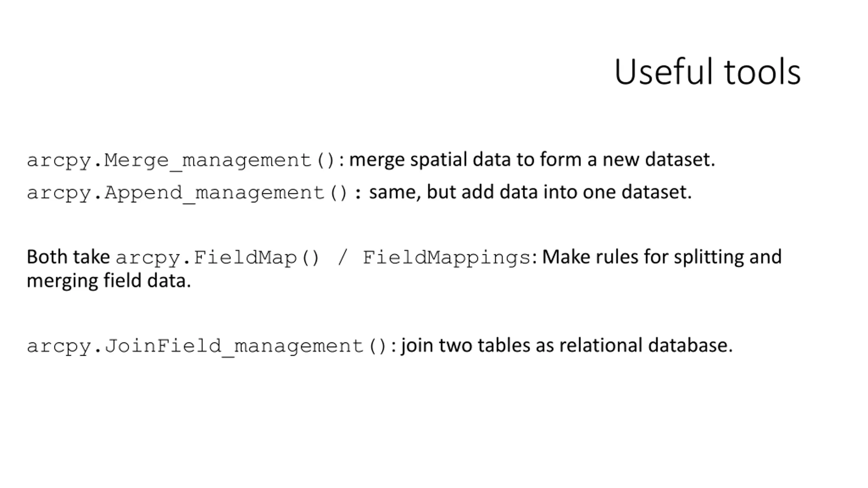The width and height of the screenshot is (868, 488).
Task: Click the 'Useful tools' slide title
Action: click(x=707, y=72)
